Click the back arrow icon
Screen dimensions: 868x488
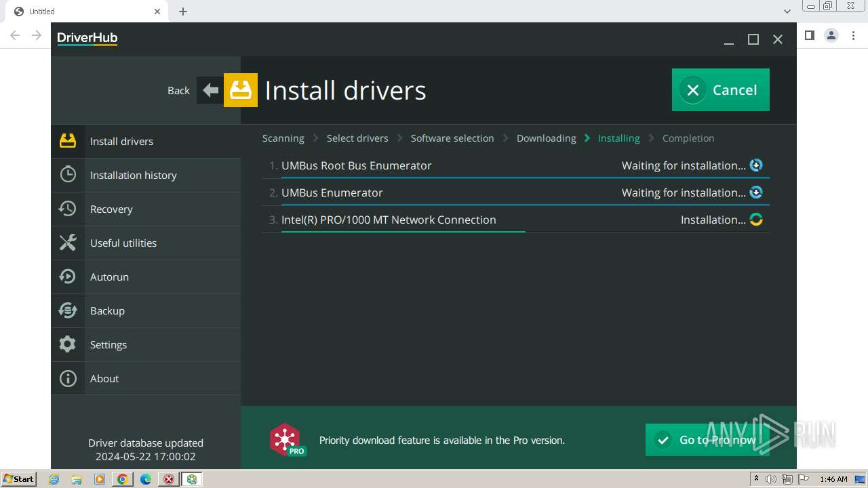click(x=210, y=90)
